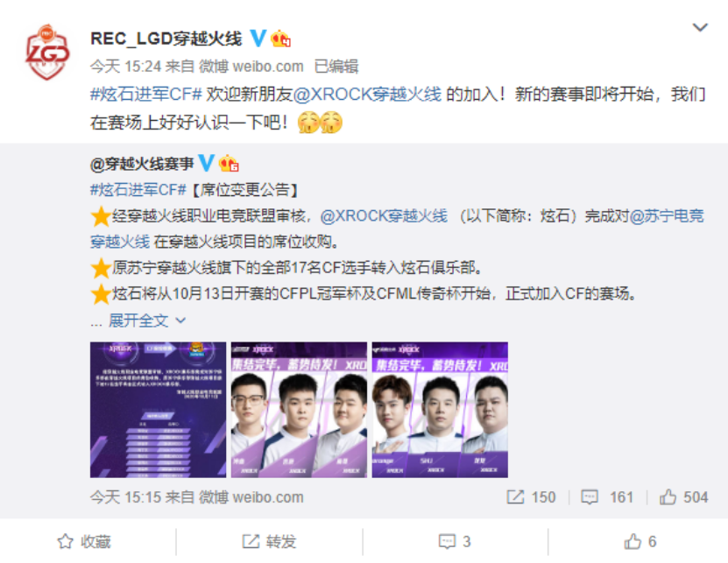The image size is (728, 563).
Task: Open the @苏宁电竞 mention link
Action: 667,215
